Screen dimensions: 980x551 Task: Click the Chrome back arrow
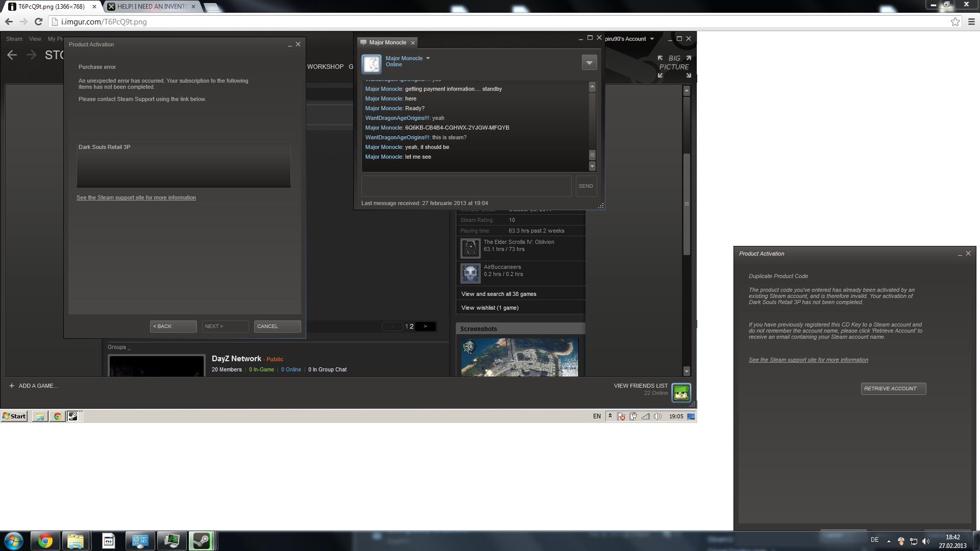tap(9, 21)
